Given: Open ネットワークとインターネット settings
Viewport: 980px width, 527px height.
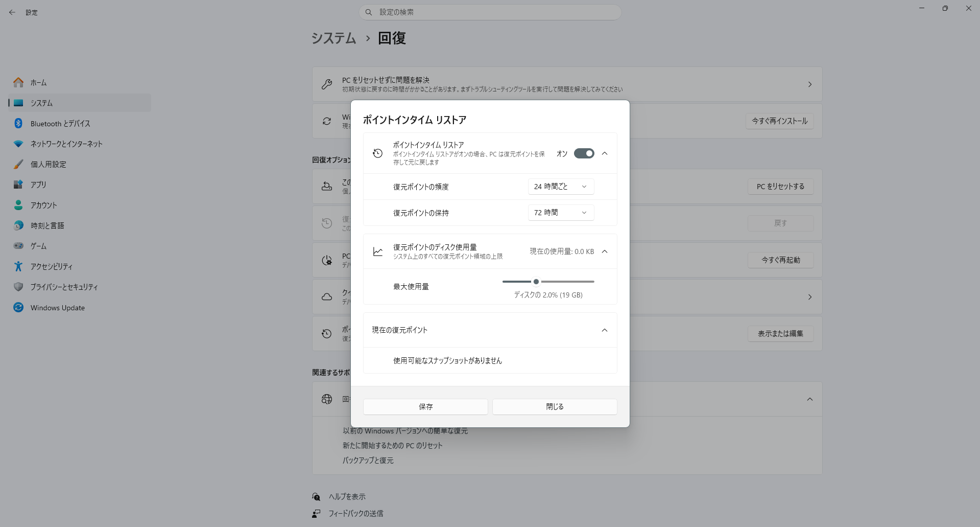Looking at the screenshot, I should pos(80,144).
